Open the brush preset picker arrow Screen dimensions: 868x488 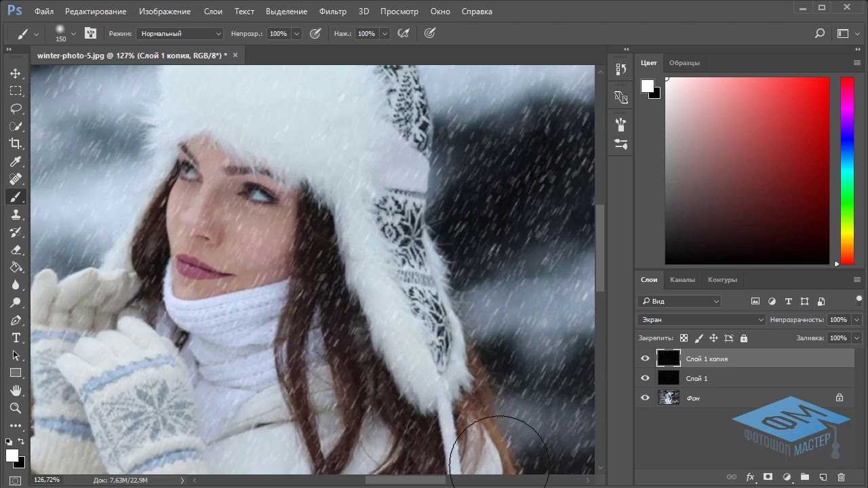coord(73,33)
